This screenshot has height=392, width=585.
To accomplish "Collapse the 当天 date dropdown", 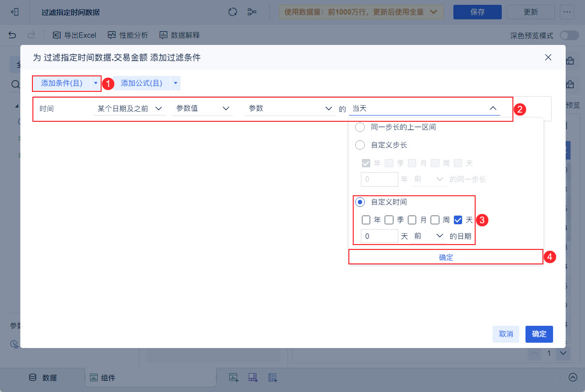I will coord(424,108).
